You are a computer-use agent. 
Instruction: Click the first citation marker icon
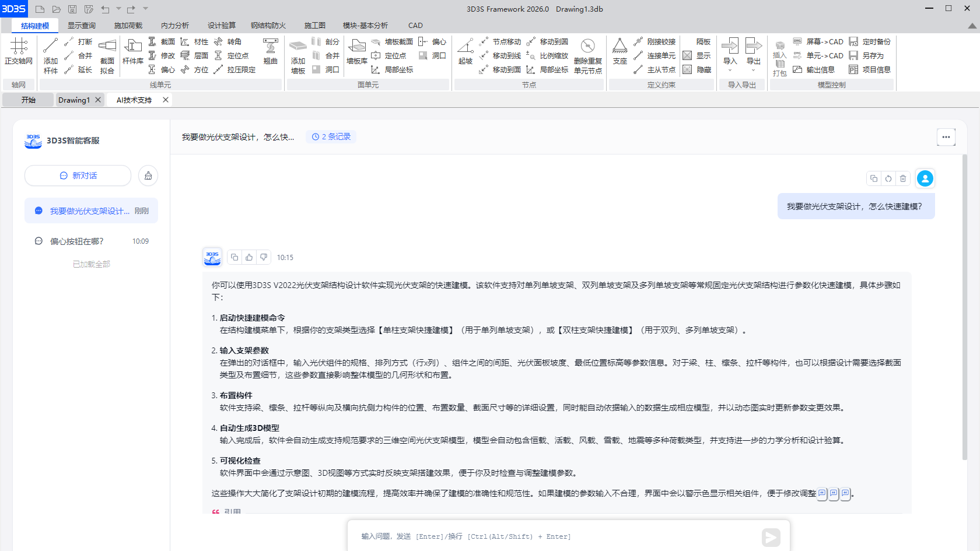822,494
